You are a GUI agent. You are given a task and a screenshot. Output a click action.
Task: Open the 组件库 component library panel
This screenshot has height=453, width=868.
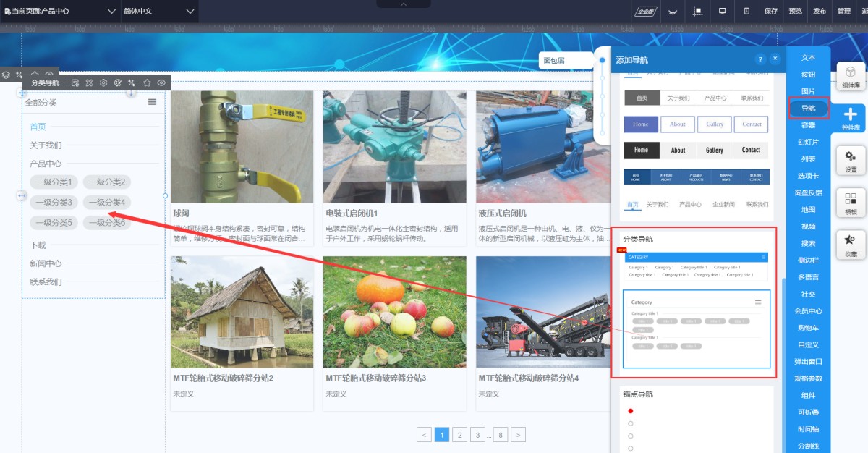[851, 76]
